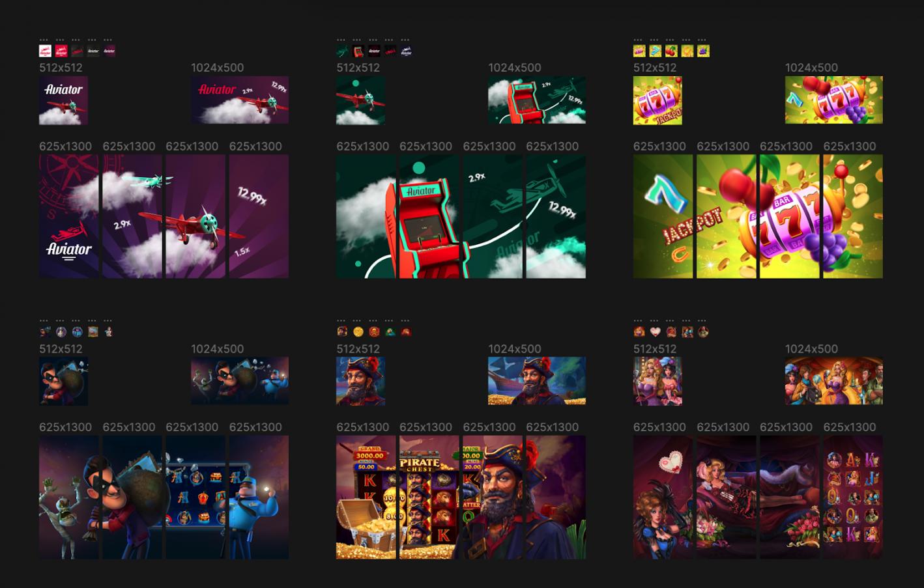Screen dimensions: 924x588
Task: Select the tall screenshot with green zombies
Action: tap(69, 497)
